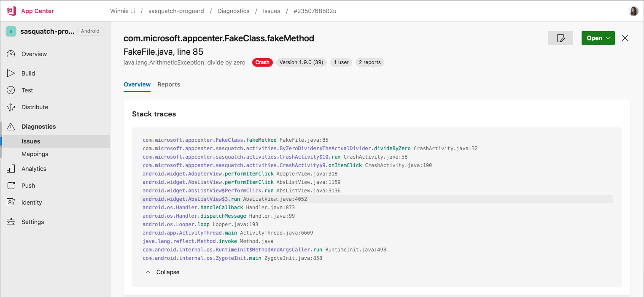
Task: Switch to the Reports tab
Action: pos(169,84)
